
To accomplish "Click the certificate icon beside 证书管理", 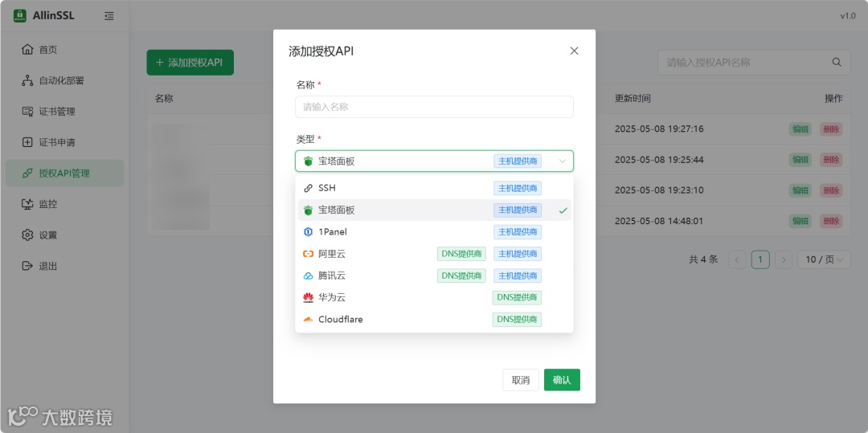I will [x=27, y=112].
